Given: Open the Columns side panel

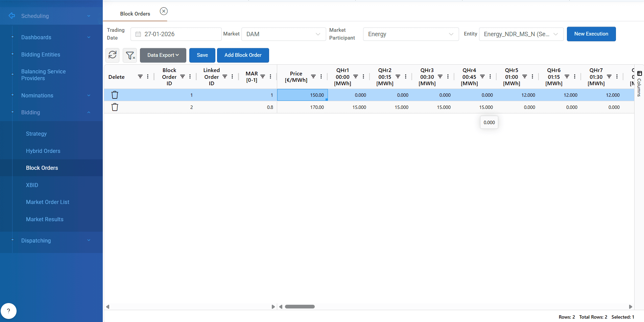Looking at the screenshot, I should click(x=639, y=84).
